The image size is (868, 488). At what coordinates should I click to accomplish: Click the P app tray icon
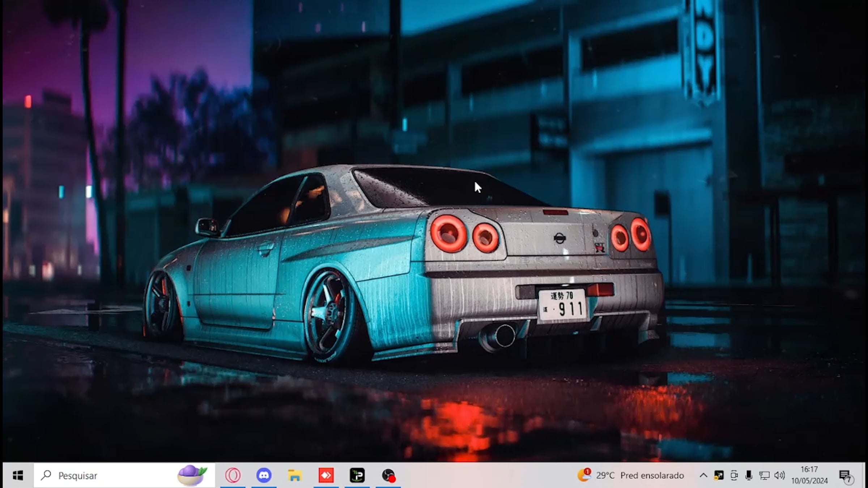pos(719,475)
